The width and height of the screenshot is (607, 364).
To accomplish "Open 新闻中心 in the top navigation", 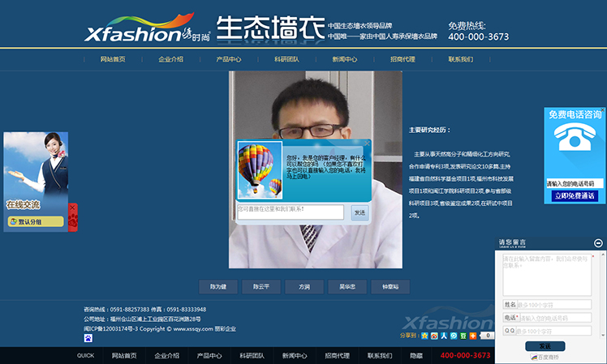I will [345, 59].
